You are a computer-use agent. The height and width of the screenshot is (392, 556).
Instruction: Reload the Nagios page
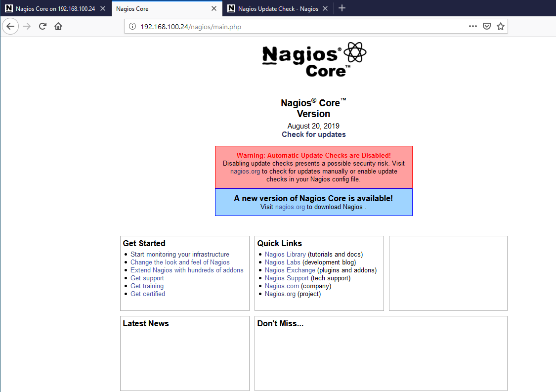point(43,27)
